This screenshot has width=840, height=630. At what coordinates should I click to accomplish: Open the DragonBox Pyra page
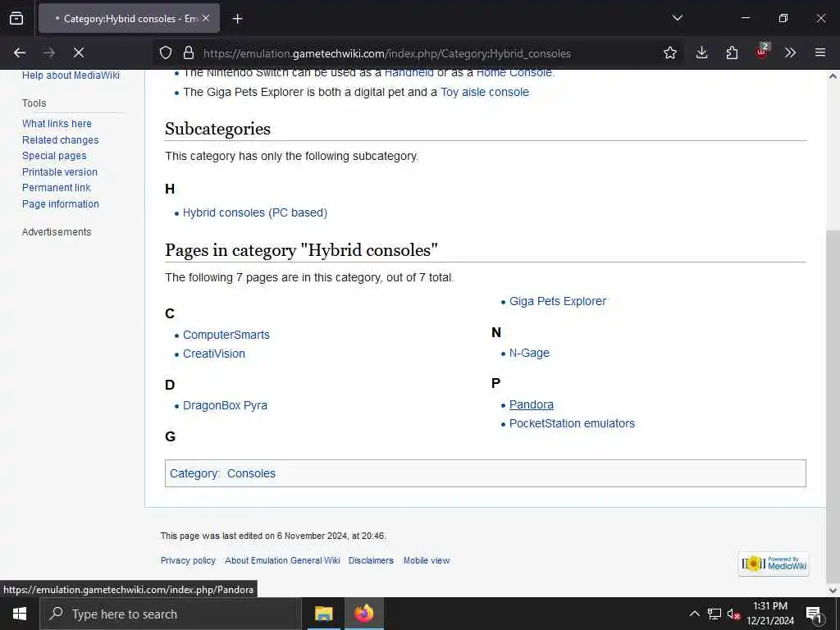click(x=225, y=405)
